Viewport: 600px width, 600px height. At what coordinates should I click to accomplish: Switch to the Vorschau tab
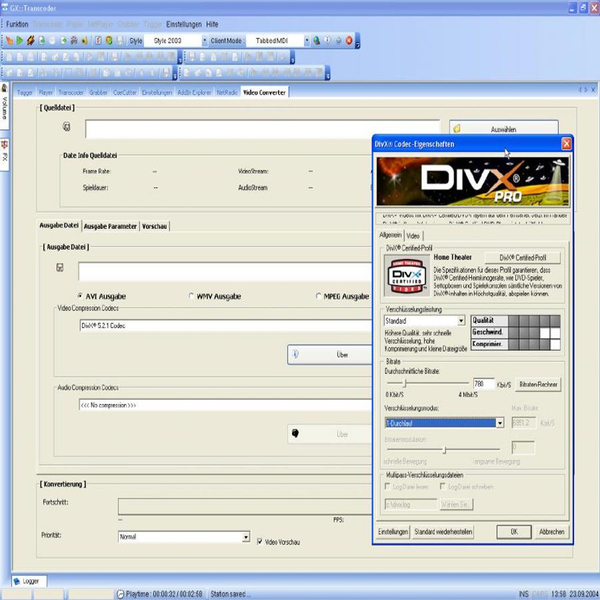click(155, 226)
